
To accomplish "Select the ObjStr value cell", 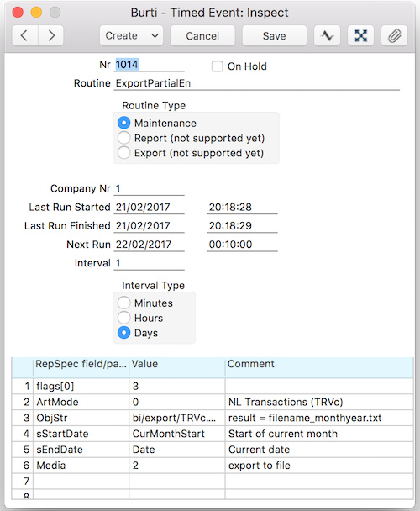I will [x=177, y=418].
